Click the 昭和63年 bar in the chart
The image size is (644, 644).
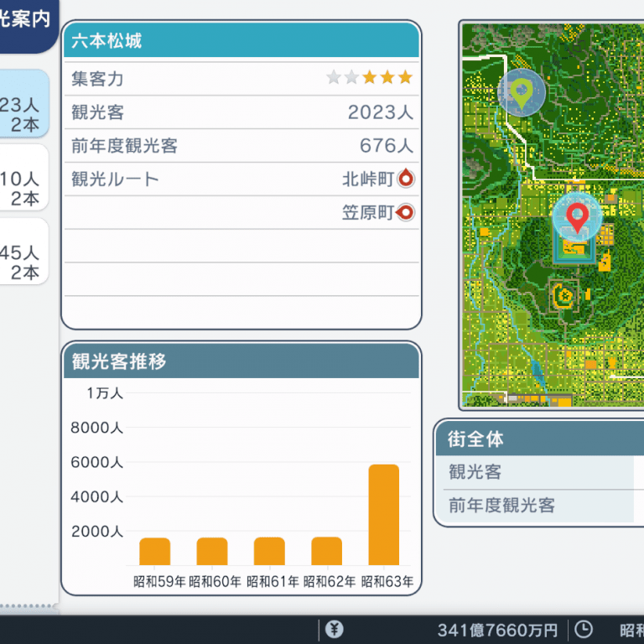(383, 514)
